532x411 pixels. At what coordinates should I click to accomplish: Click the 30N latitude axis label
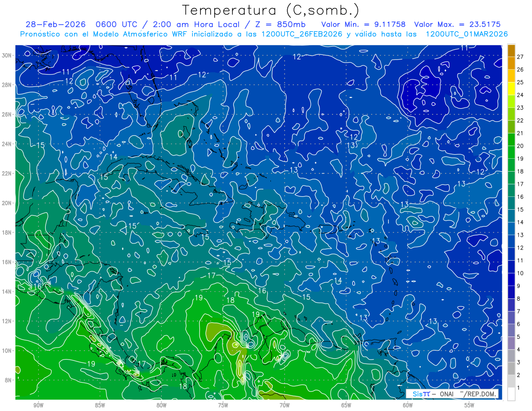(8, 55)
